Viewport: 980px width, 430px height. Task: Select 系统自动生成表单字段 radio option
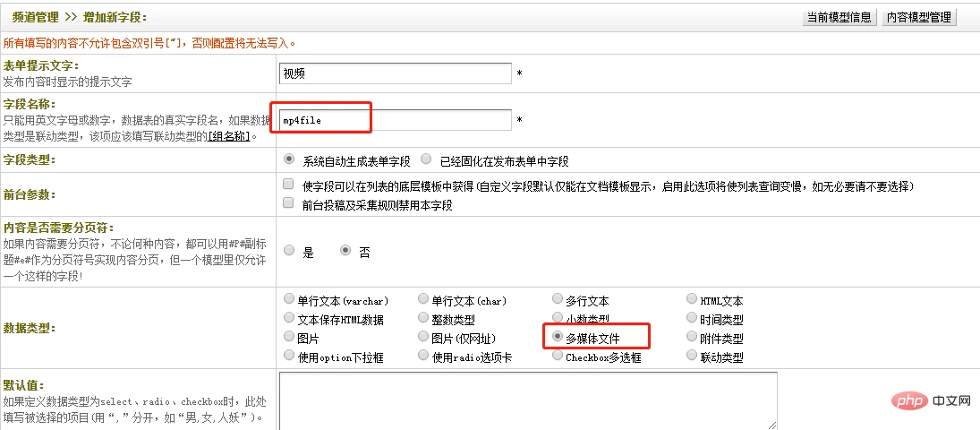[289, 159]
